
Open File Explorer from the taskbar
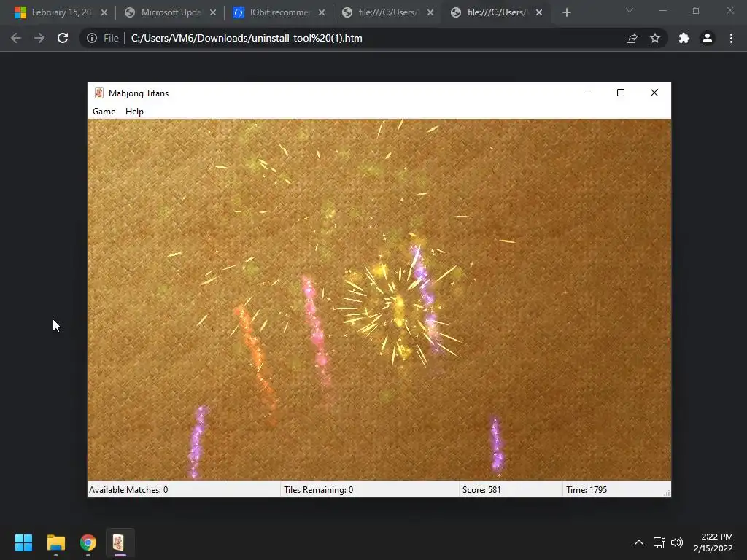click(x=55, y=542)
